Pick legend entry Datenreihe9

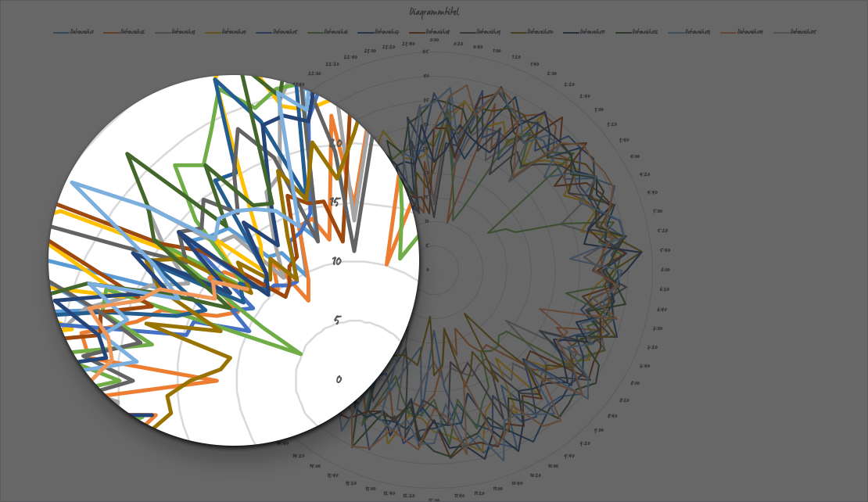480,32
